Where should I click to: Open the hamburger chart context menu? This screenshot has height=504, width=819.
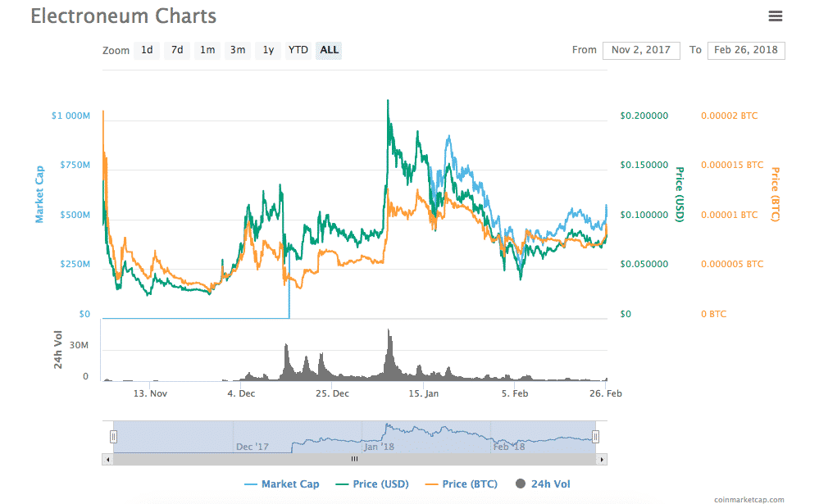(775, 16)
